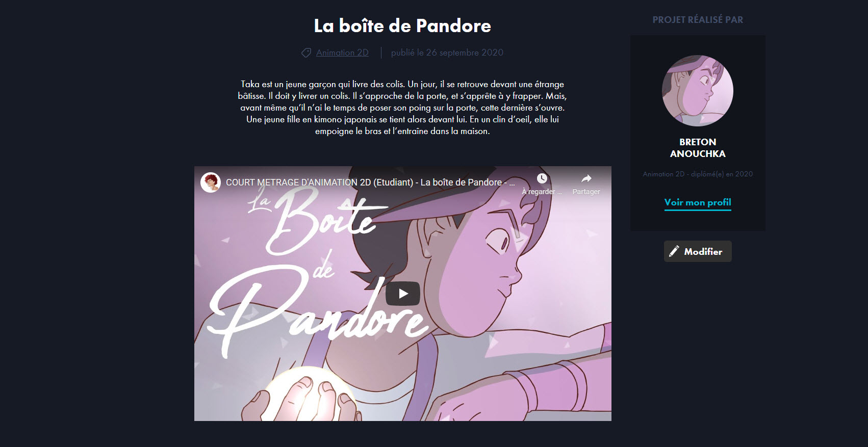The height and width of the screenshot is (447, 868).
Task: Click the À regarder label
Action: (542, 192)
